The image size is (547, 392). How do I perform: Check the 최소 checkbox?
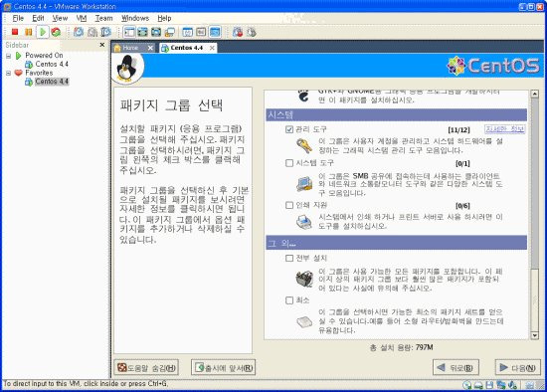coord(289,300)
